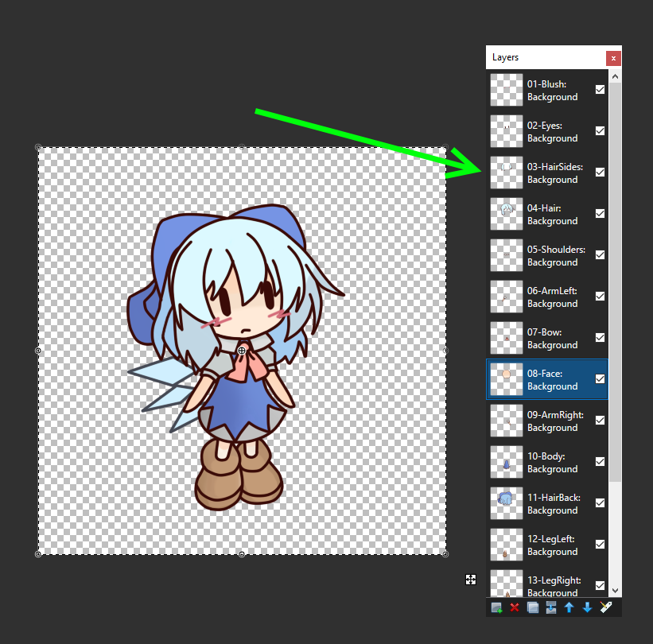The width and height of the screenshot is (653, 644).
Task: Hide the 07-Bow layer
Action: pyautogui.click(x=601, y=337)
